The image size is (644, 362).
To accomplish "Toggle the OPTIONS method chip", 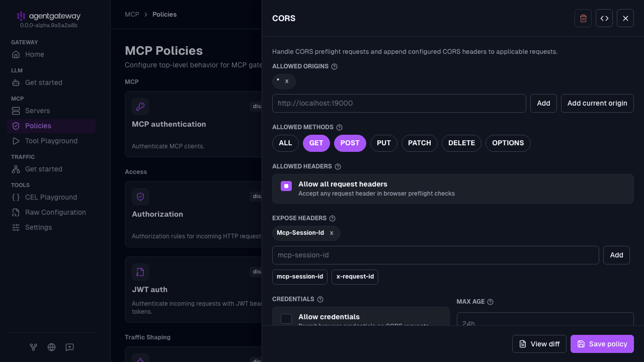I will point(508,143).
